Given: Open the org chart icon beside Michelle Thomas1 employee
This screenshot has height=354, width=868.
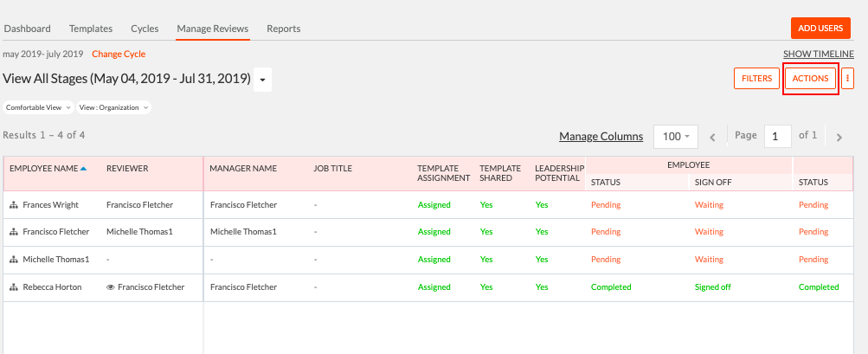Looking at the screenshot, I should coord(13,260).
